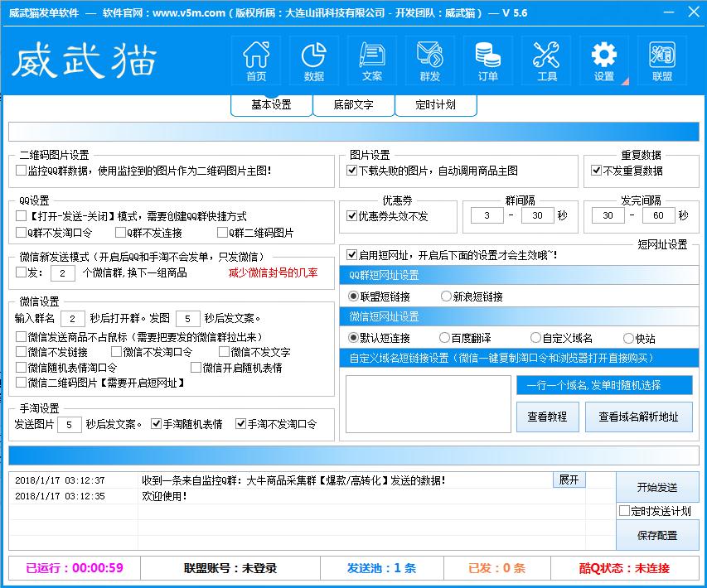Close the 威武猫 window
Image resolution: width=707 pixels, height=588 pixels.
tap(694, 12)
